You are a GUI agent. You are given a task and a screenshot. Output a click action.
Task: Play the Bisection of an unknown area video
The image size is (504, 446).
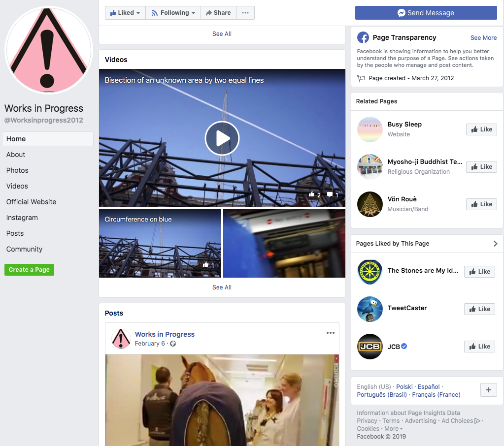222,138
